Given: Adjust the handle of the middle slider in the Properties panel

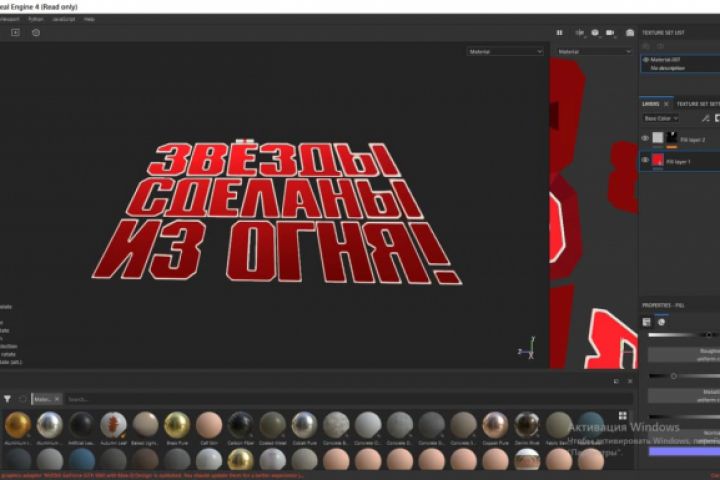Looking at the screenshot, I should (674, 376).
